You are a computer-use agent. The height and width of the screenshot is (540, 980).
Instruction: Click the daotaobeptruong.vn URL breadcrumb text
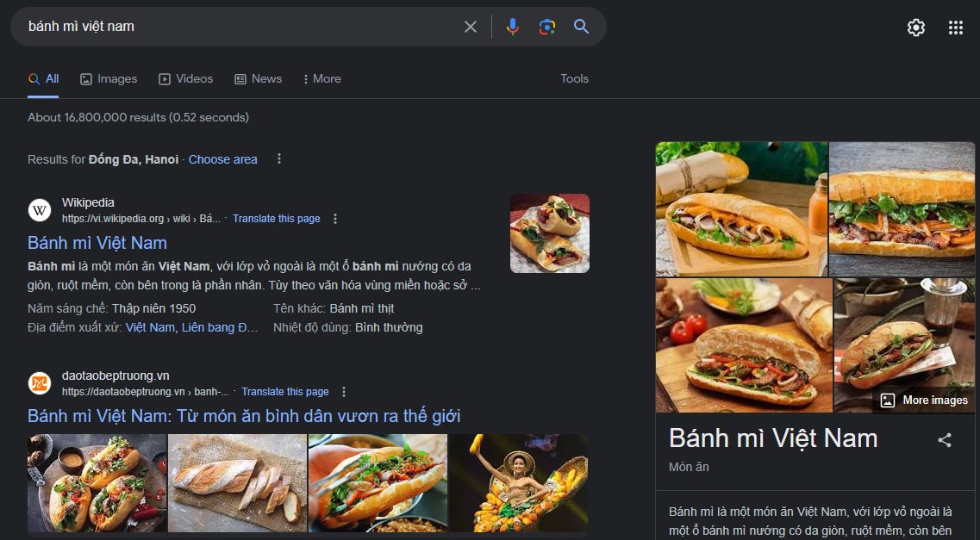pos(146,391)
